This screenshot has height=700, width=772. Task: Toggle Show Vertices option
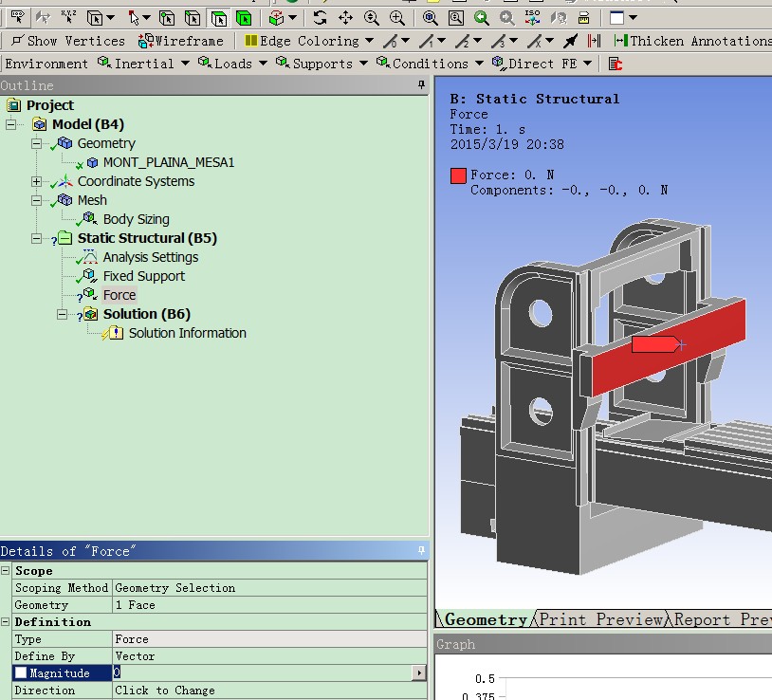coord(67,41)
